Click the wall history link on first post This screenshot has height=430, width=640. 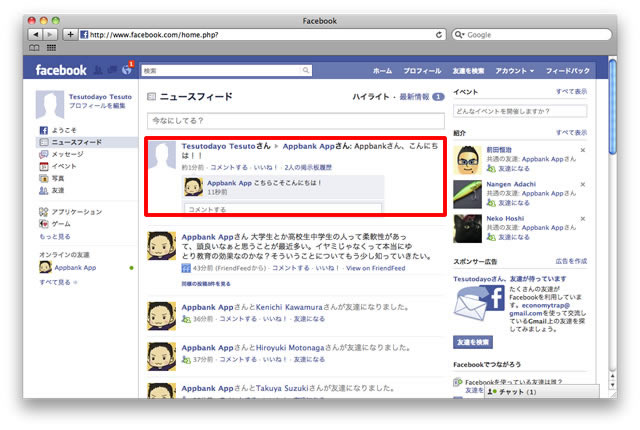coord(308,167)
